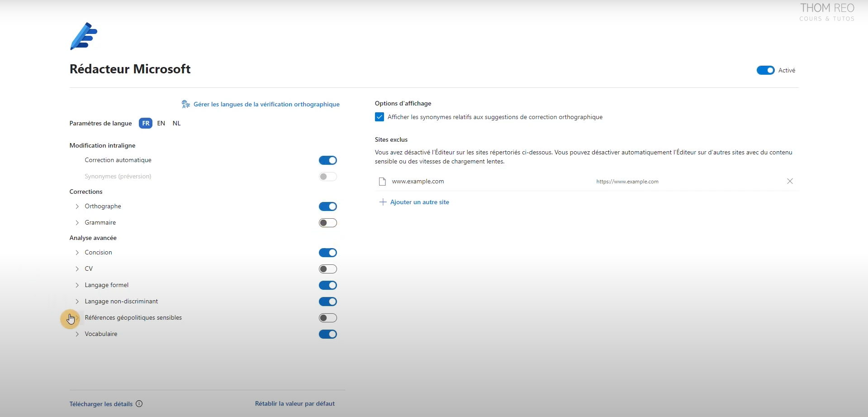Enable the Grammaire toggle
The width and height of the screenshot is (868, 417).
[328, 223]
